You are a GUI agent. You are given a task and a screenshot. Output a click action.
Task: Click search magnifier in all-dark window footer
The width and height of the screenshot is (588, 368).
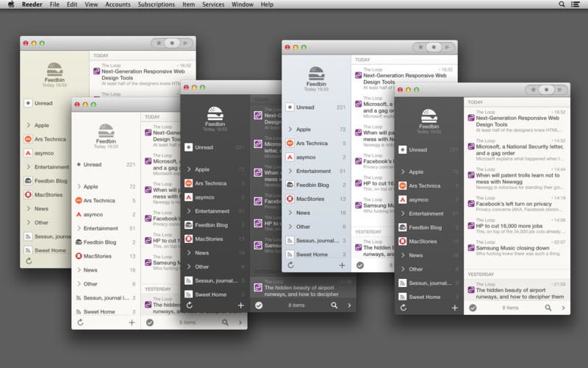334,305
